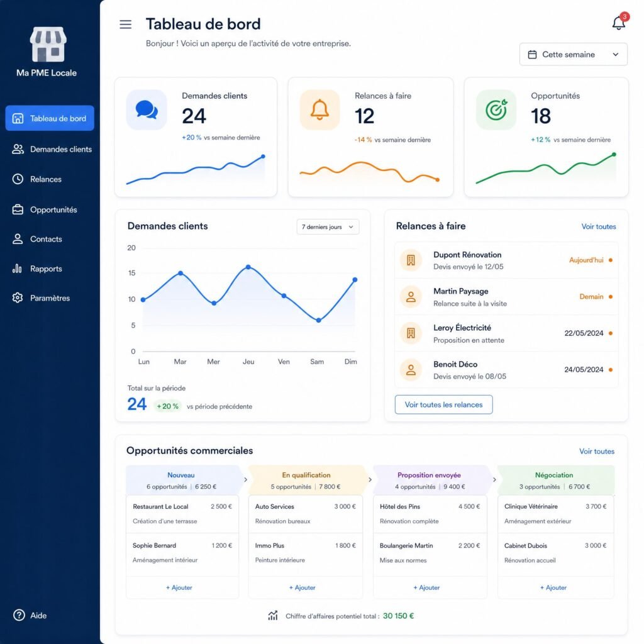
Task: Click Voir toutes in Opportunités commerciales
Action: tap(597, 451)
